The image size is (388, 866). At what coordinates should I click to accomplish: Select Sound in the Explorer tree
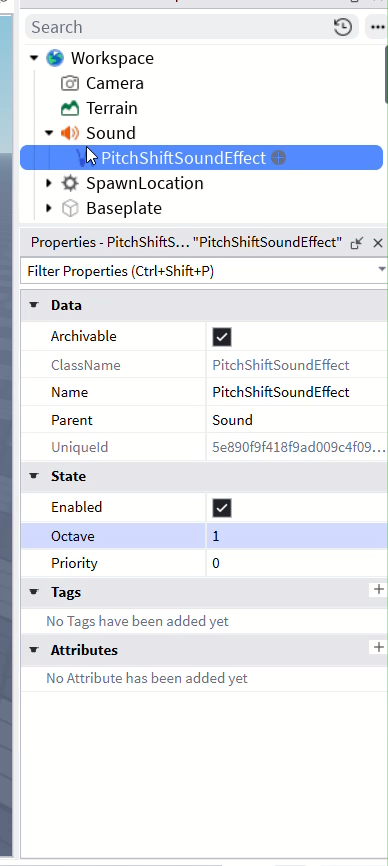(110, 133)
